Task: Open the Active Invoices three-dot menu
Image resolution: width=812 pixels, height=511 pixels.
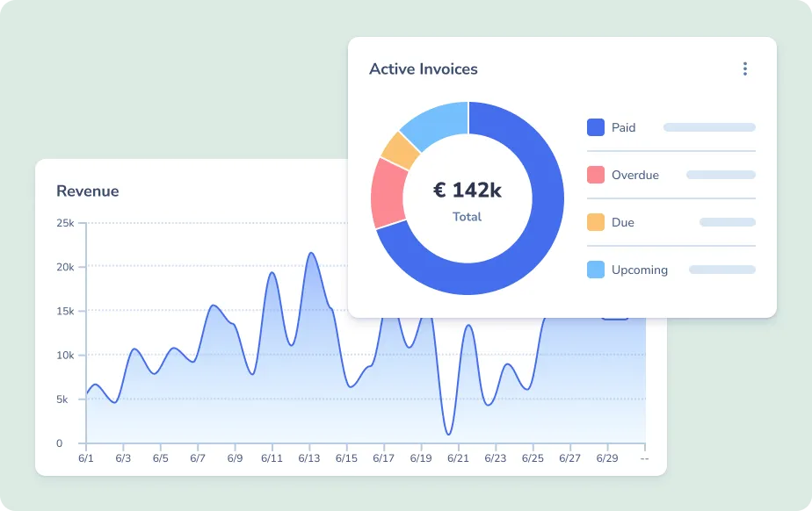Action: (x=745, y=69)
